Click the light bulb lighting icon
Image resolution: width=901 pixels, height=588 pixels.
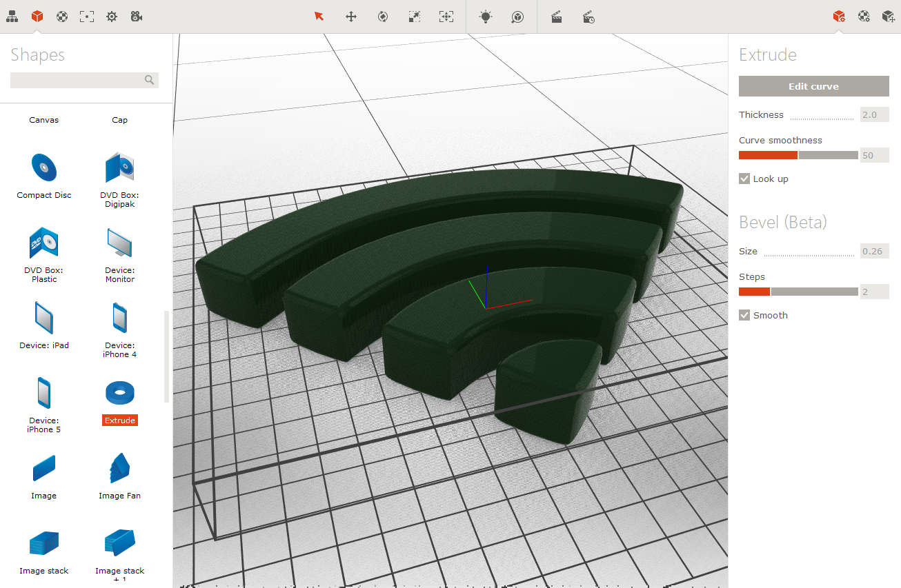pyautogui.click(x=486, y=16)
